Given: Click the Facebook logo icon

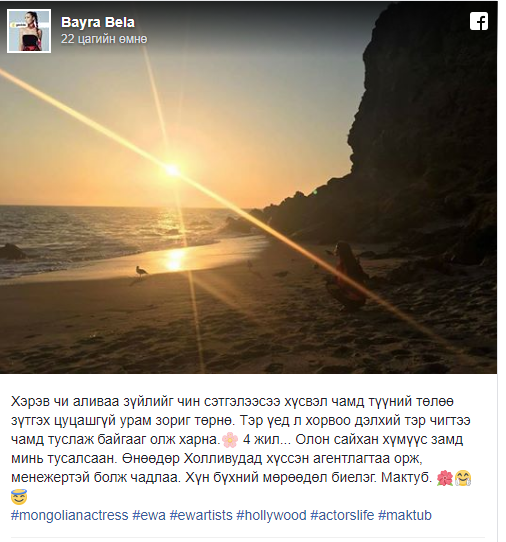Looking at the screenshot, I should [479, 21].
